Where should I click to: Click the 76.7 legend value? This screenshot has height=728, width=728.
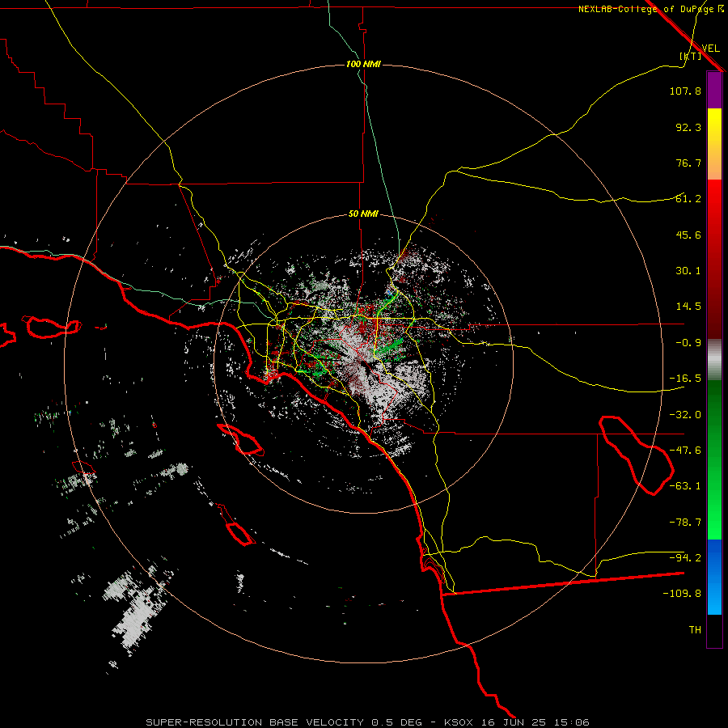point(688,163)
